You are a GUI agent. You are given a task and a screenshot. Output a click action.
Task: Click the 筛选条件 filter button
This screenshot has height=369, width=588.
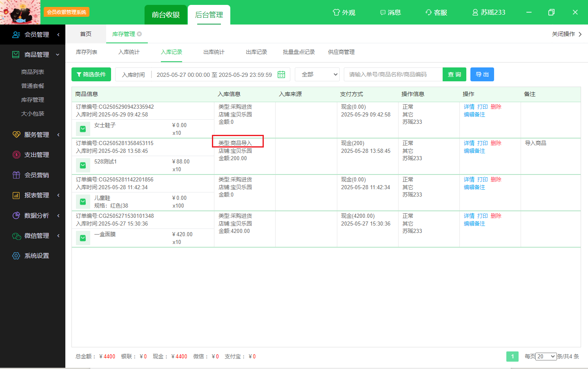click(91, 74)
